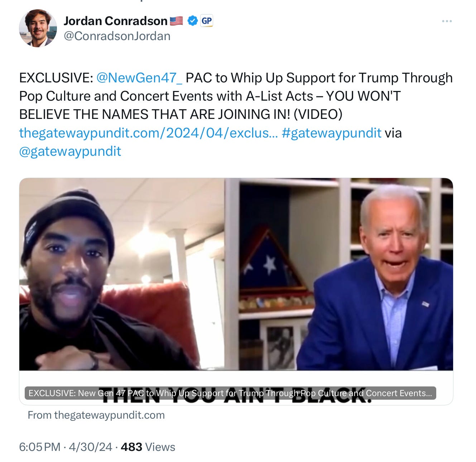Click the EXCLUSIVE New Gen 47 caption overlay
Image resolution: width=476 pixels, height=462 pixels.
tap(230, 393)
